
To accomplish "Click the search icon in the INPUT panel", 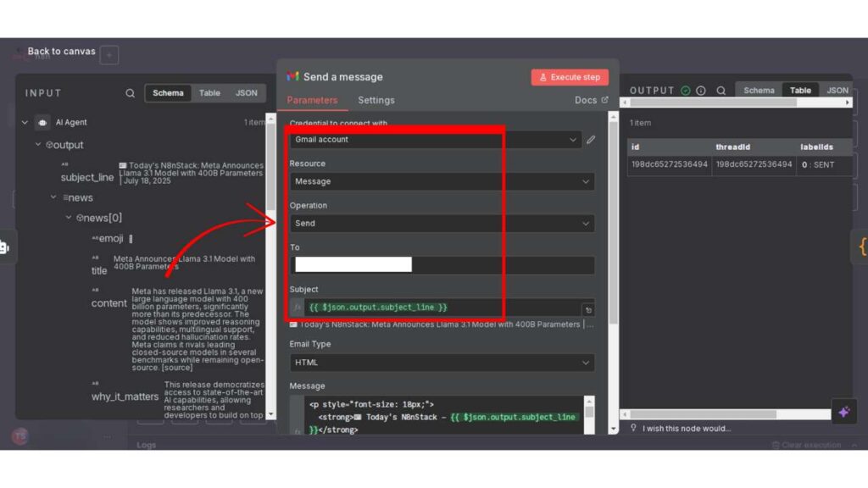I will (130, 93).
